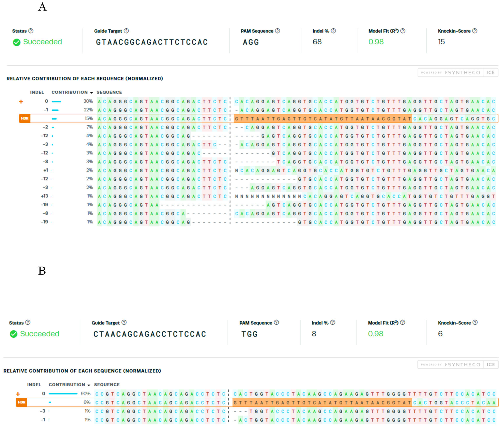Click the Synthego ICE badge in panel A
Image resolution: width=504 pixels, height=429 pixels.
tap(458, 73)
